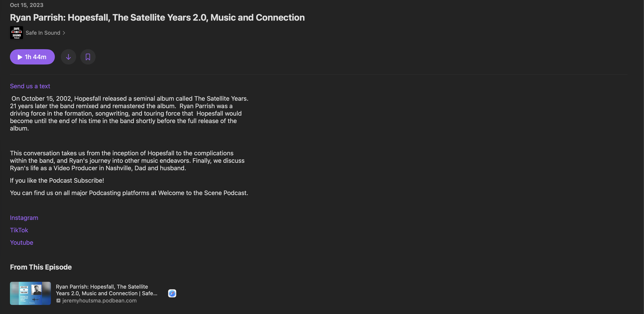Click the jeremyhoutsma.podbean.com address
644x314 pixels.
(x=99, y=301)
